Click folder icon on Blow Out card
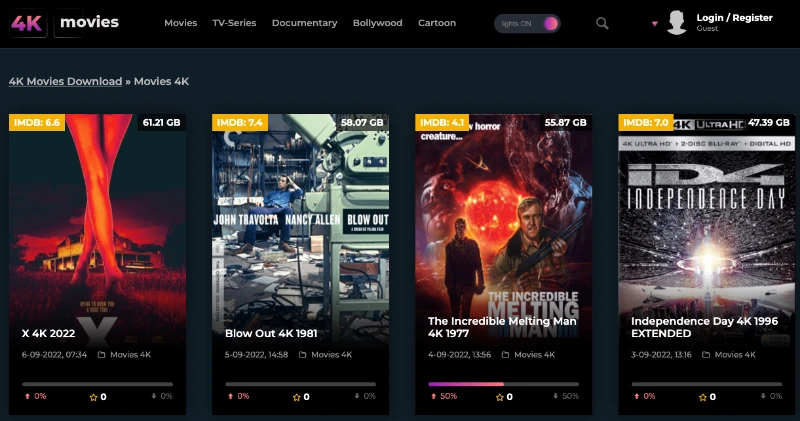Viewport: 800px width, 421px height. click(x=303, y=355)
